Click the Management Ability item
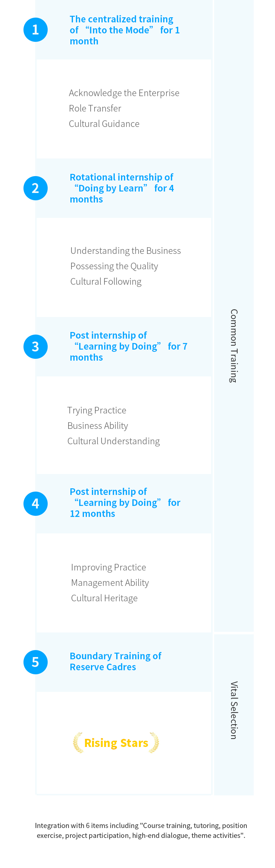This screenshot has width=275, height=868. (110, 583)
